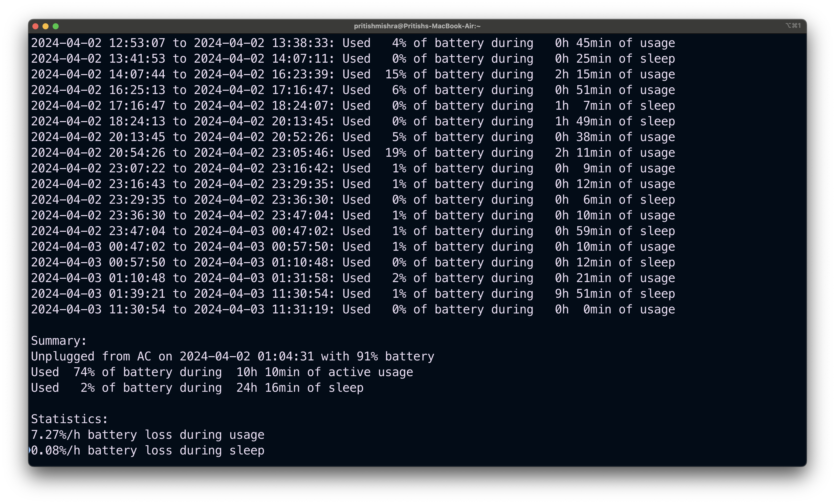Click the "Statistics:" heading line
Screen dimensions: 835x504
point(70,419)
